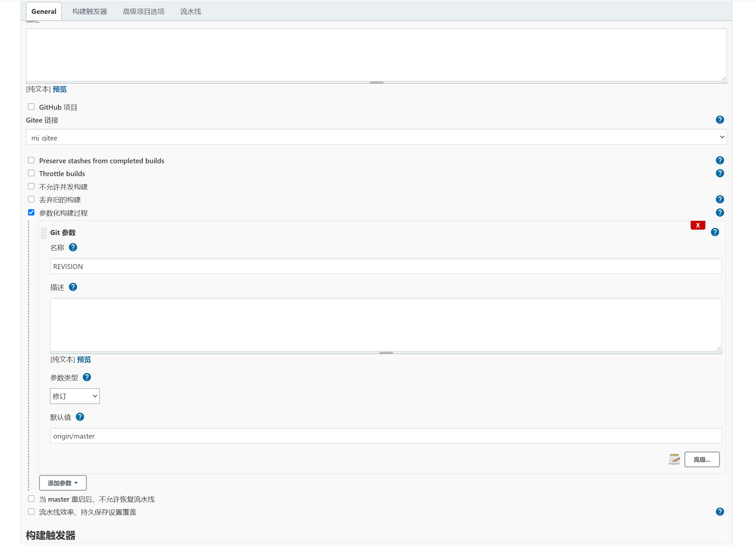
Task: Open help for Git 参数 section
Action: 715,232
